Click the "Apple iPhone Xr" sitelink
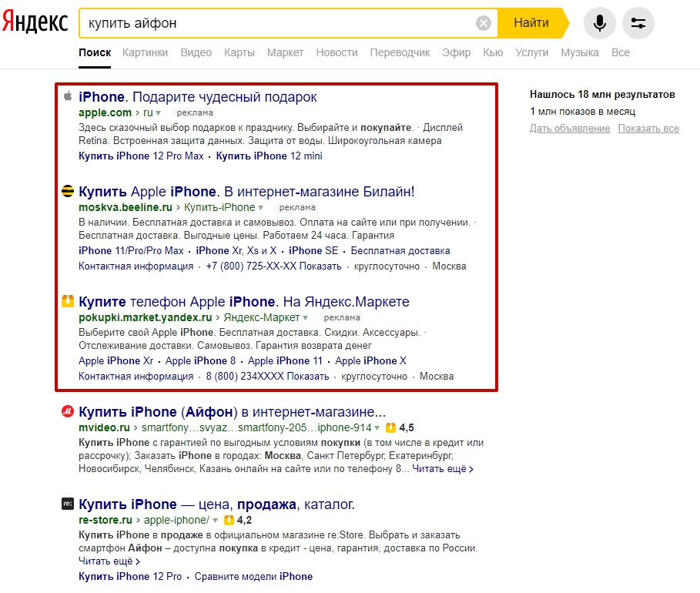The image size is (700, 593). 116,360
